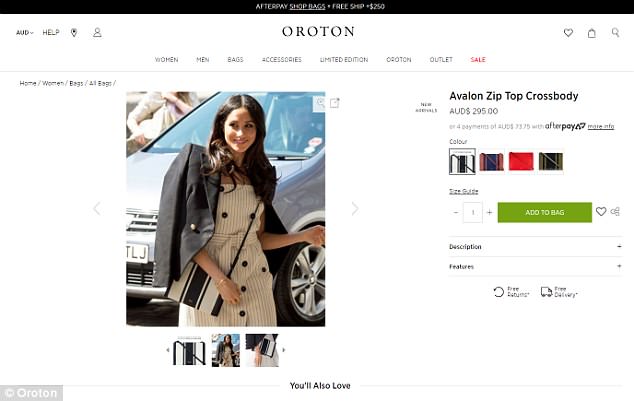The height and width of the screenshot is (401, 634).
Task: Expand the Features section
Action: tap(535, 266)
